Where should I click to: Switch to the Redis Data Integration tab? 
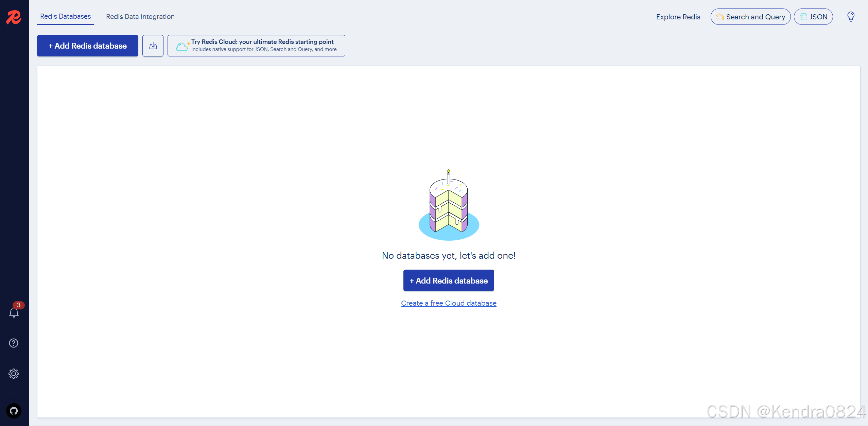click(140, 17)
